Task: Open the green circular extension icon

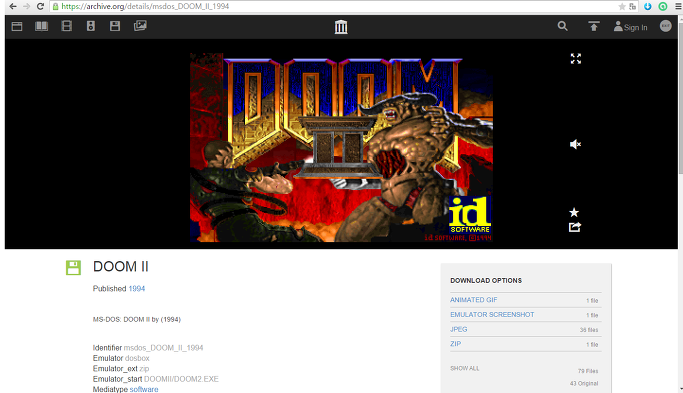Action: pos(663,7)
